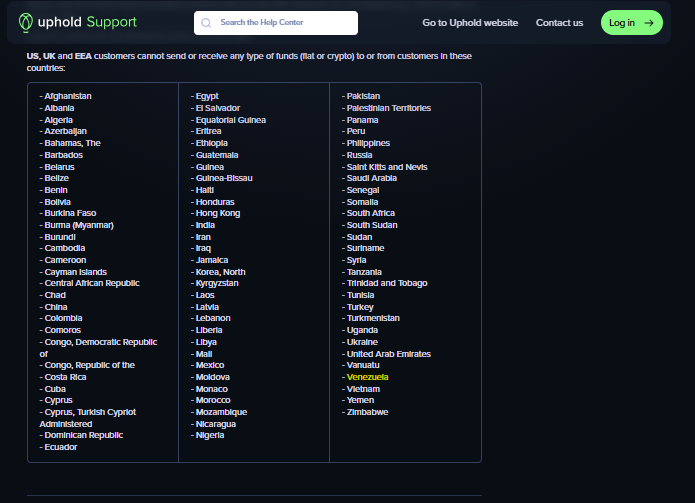Click the United Arab Emirates entry
The image size is (695, 503).
pos(389,354)
